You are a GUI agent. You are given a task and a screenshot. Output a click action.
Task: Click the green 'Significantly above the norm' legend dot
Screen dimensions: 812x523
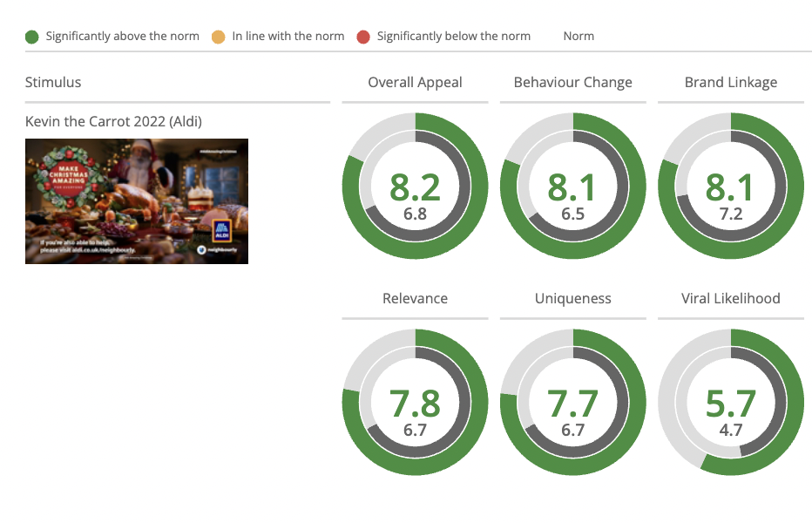point(32,37)
